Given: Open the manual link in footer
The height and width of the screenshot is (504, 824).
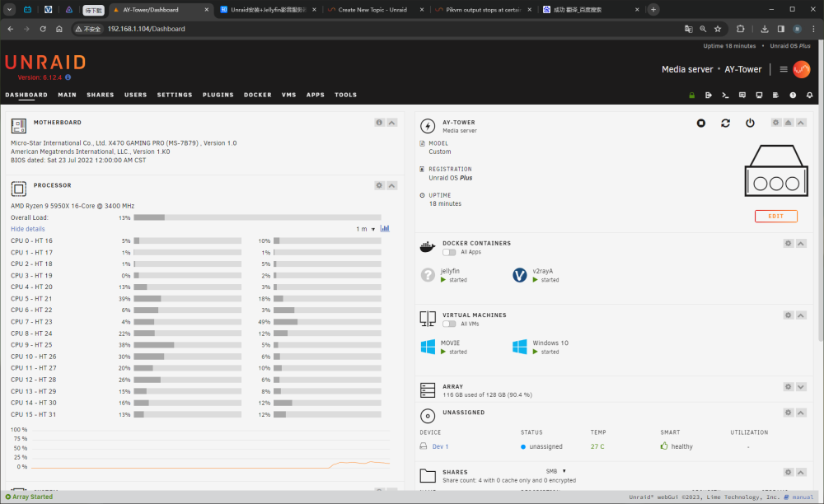Looking at the screenshot, I should click(803, 497).
